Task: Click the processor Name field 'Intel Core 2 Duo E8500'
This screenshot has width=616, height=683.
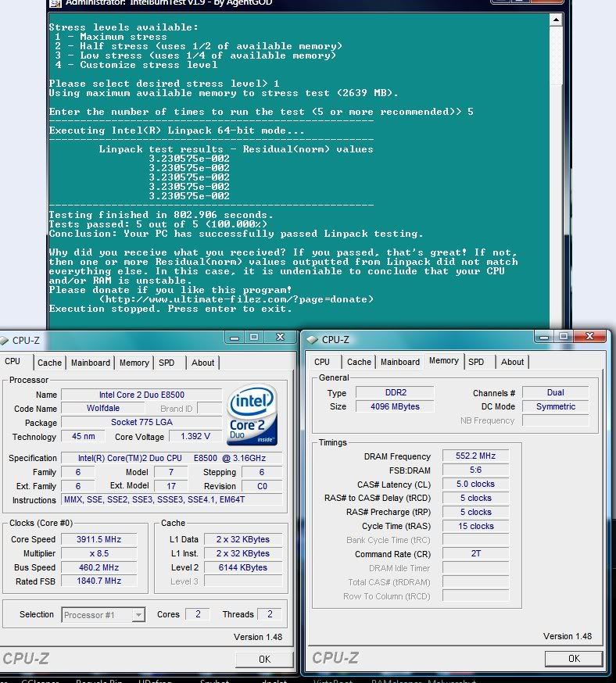Action: point(141,395)
